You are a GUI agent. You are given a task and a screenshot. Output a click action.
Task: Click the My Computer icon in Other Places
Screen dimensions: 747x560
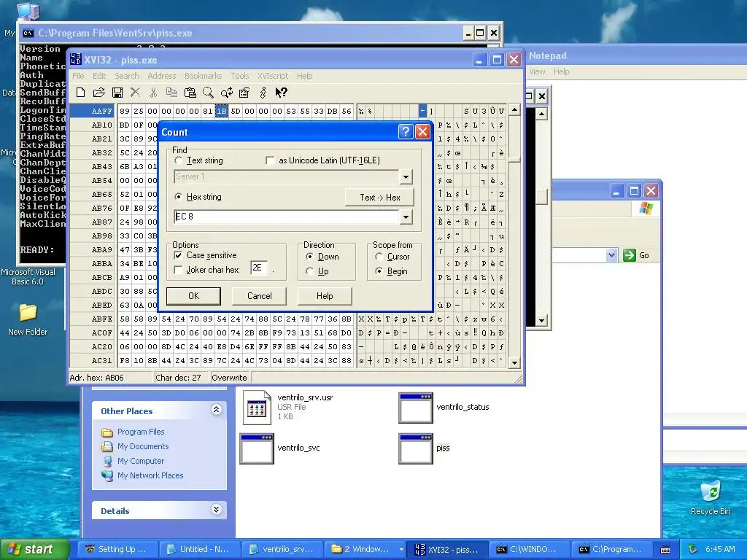pyautogui.click(x=107, y=461)
